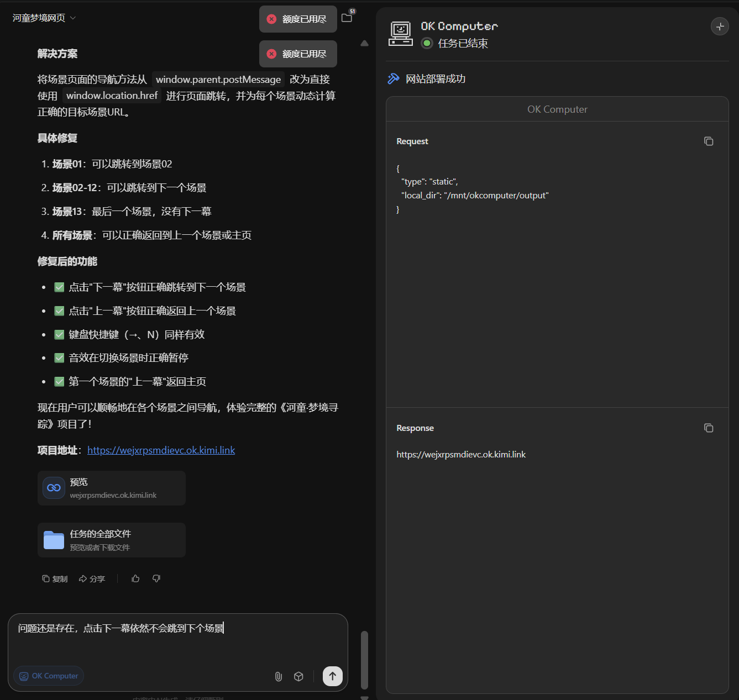
Task: Click the 具体修复 heading
Action: click(57, 138)
